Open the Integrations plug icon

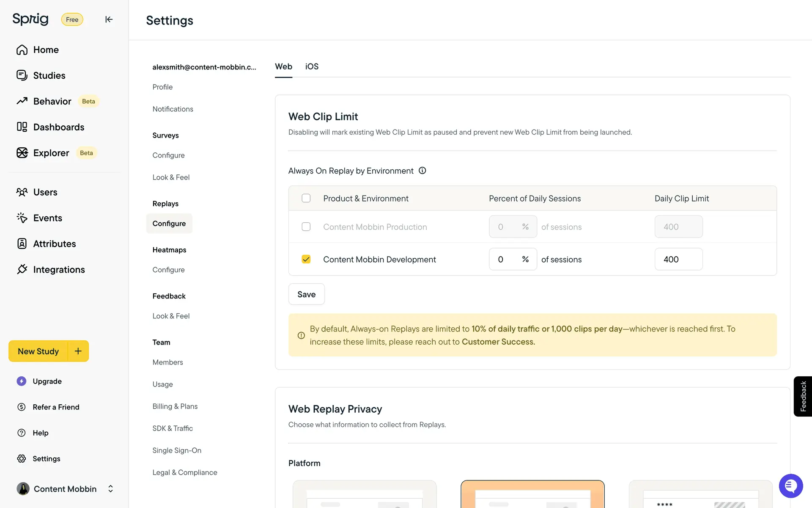pyautogui.click(x=22, y=269)
